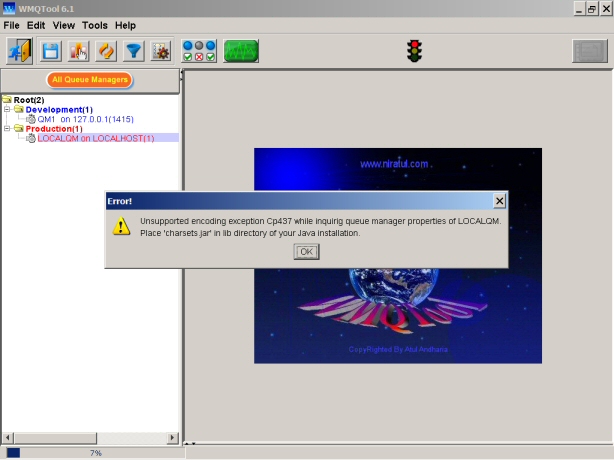Click the Production folder icon

pyautogui.click(x=19, y=128)
